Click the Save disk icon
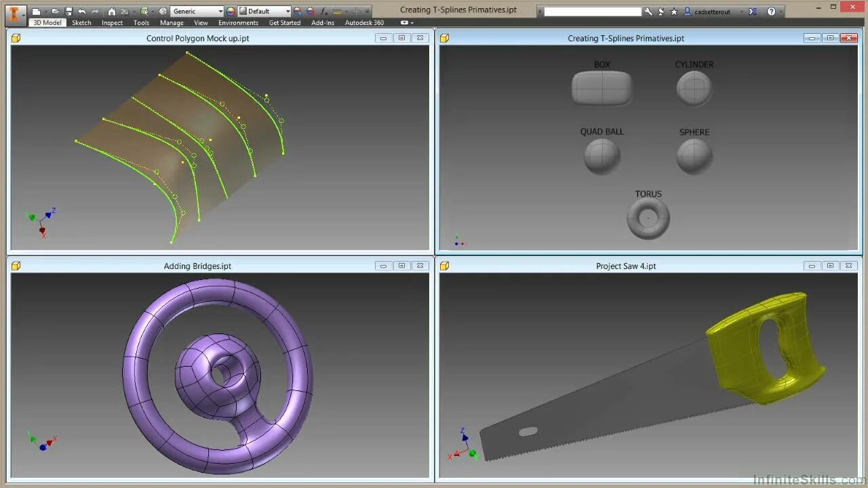This screenshot has width=868, height=488. pos(68,12)
